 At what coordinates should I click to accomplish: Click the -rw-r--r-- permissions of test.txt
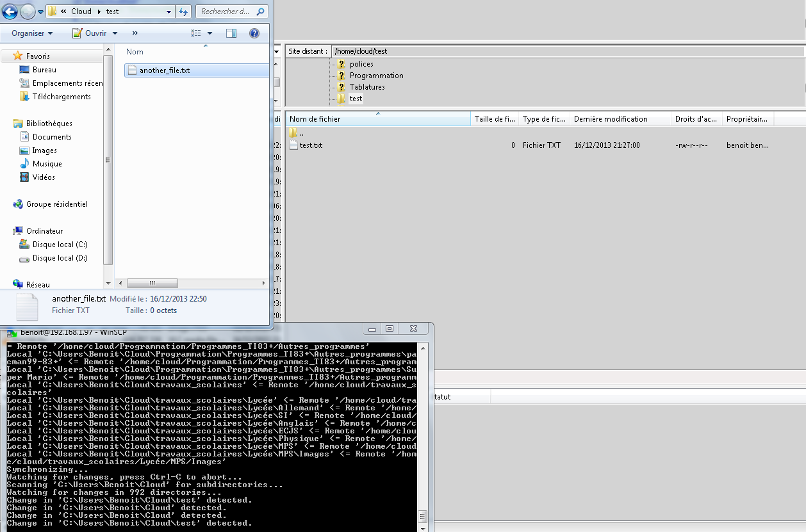click(x=691, y=145)
